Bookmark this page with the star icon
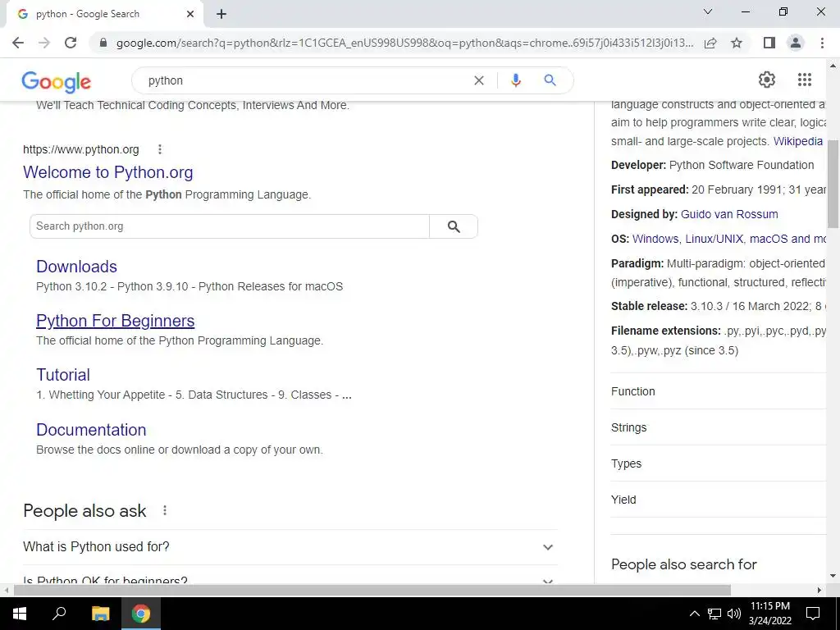 point(737,43)
